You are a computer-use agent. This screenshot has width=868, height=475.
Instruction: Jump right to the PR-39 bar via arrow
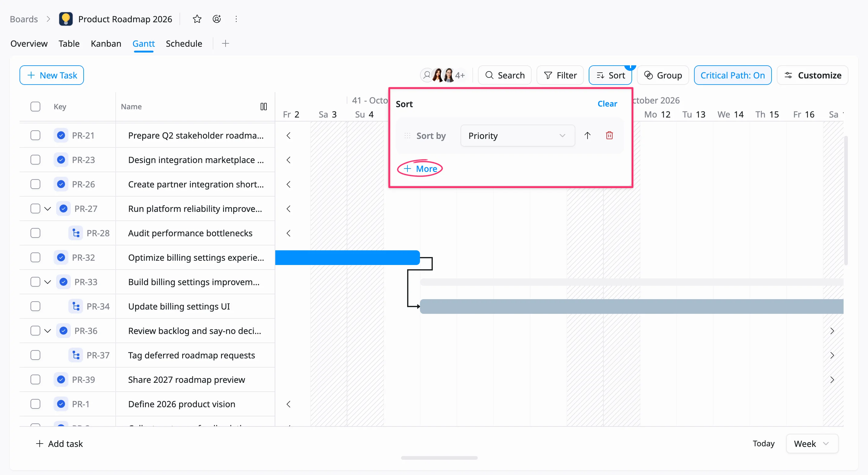click(x=832, y=379)
